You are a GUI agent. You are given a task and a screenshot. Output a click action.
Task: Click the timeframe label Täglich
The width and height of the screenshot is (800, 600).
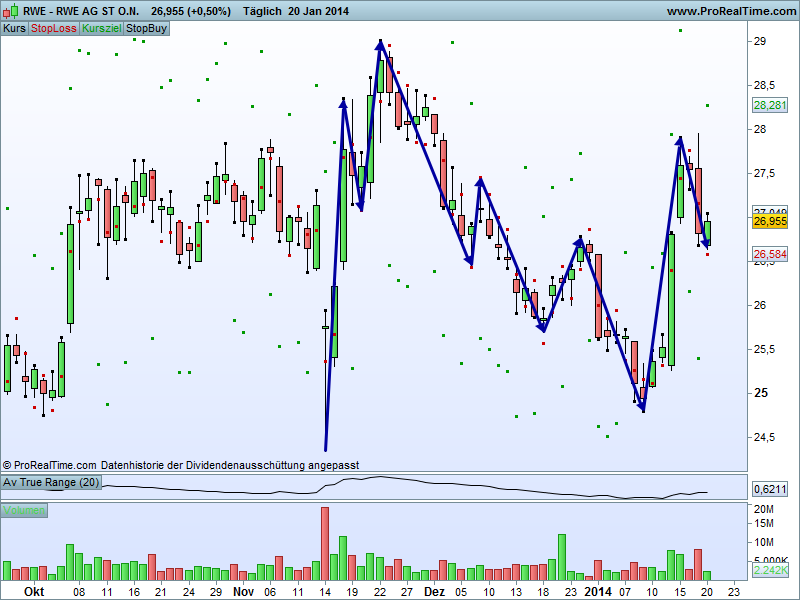262,11
